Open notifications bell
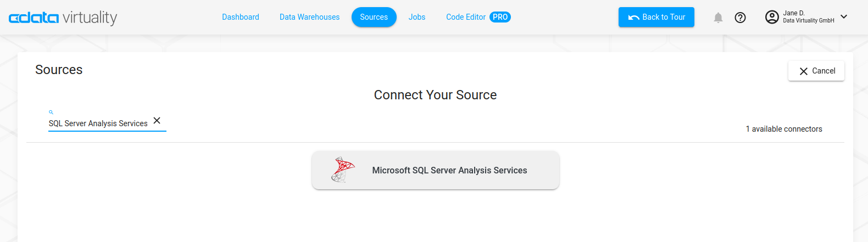The width and height of the screenshot is (868, 242). [718, 18]
